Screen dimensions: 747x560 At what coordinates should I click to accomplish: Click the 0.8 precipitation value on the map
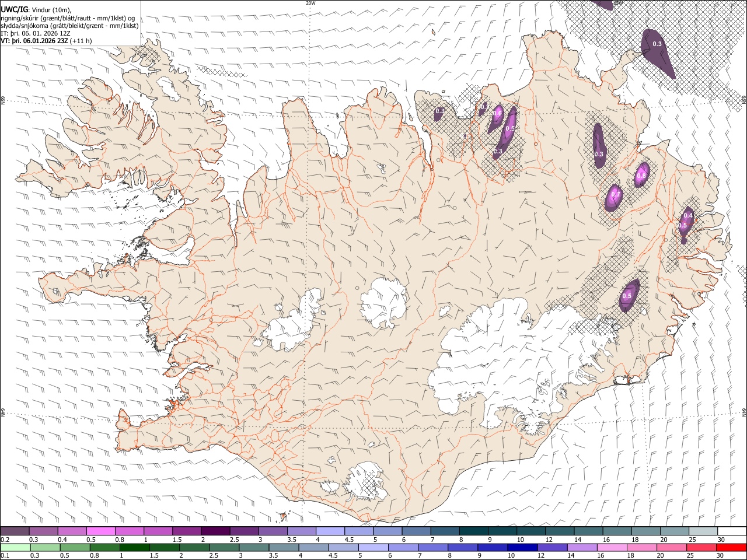[x=641, y=175]
